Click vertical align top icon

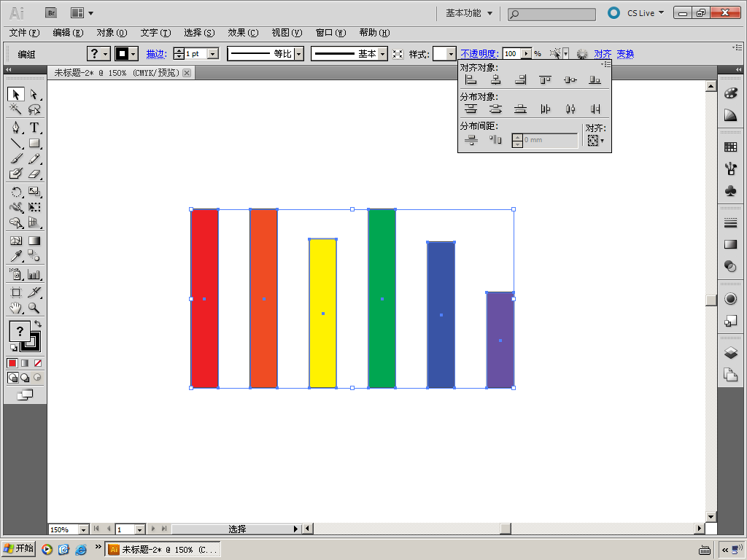[x=546, y=80]
